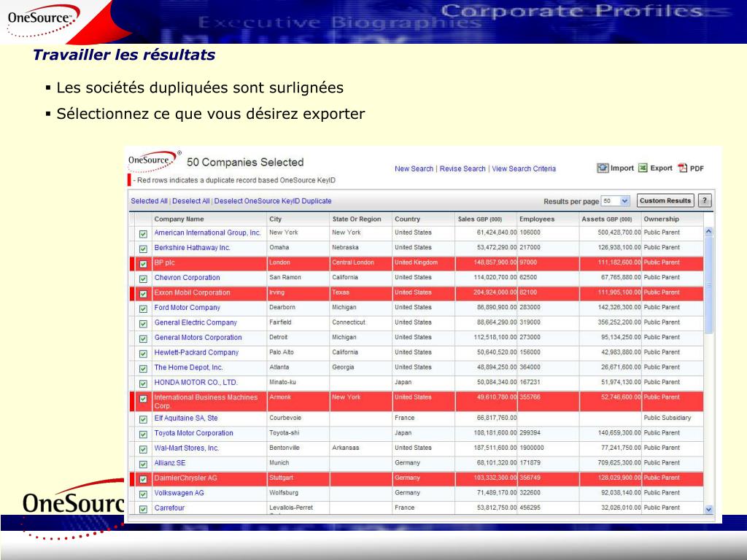Toggle HONDA MOTOR CO., LTD. checkbox
Image resolution: width=747 pixels, height=560 pixels.
143,384
